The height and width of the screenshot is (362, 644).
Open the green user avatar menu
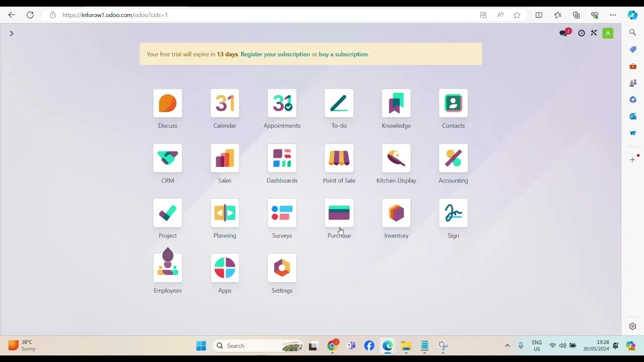(x=608, y=33)
